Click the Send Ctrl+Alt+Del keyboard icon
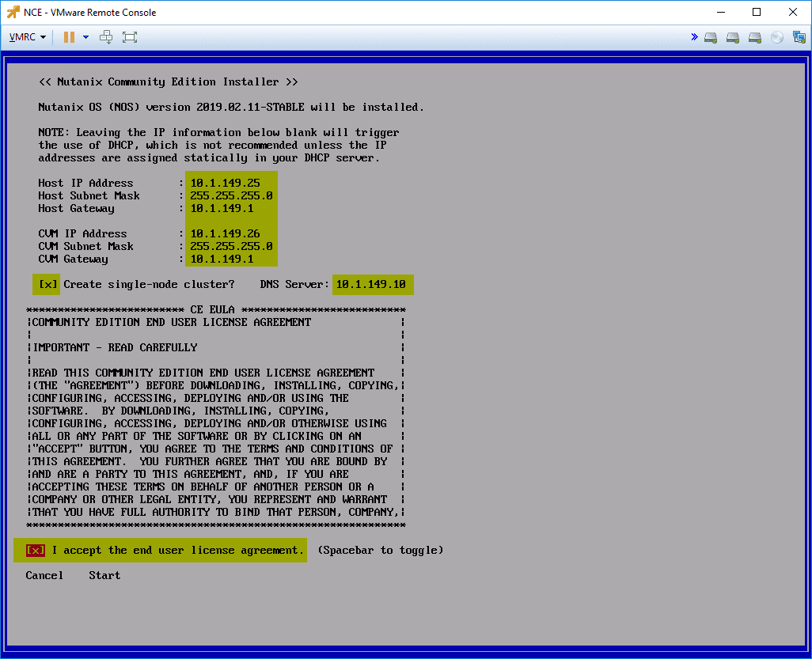This screenshot has height=659, width=812. [x=106, y=37]
